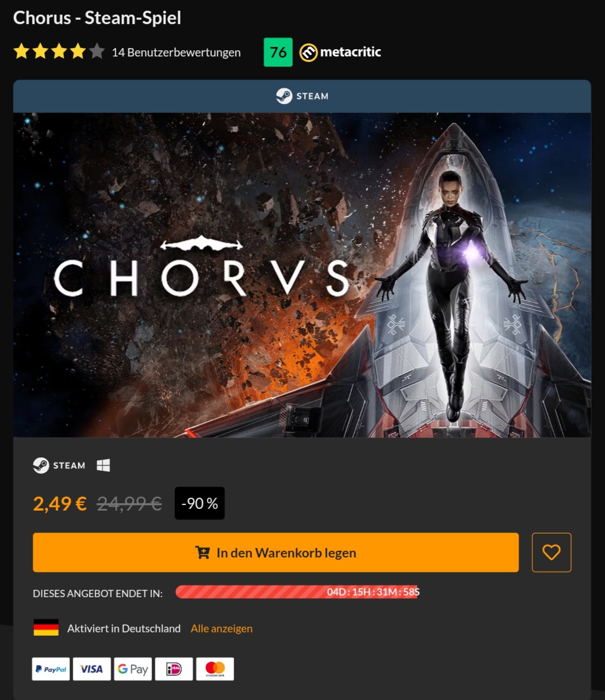Click the wishlist heart icon
Viewport: 605px width, 700px height.
[x=551, y=553]
